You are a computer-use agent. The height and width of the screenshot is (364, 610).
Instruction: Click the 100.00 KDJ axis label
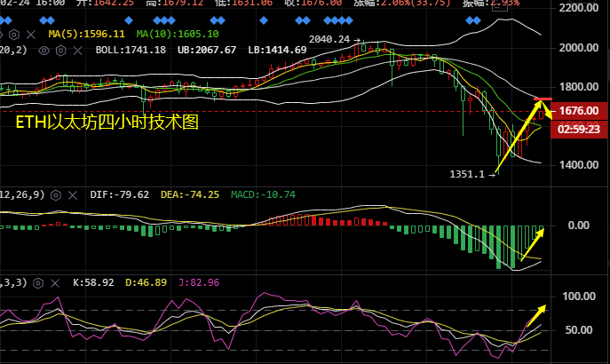coord(579,297)
